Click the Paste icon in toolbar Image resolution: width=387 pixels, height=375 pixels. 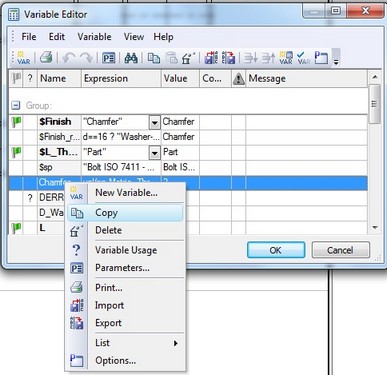(172, 58)
